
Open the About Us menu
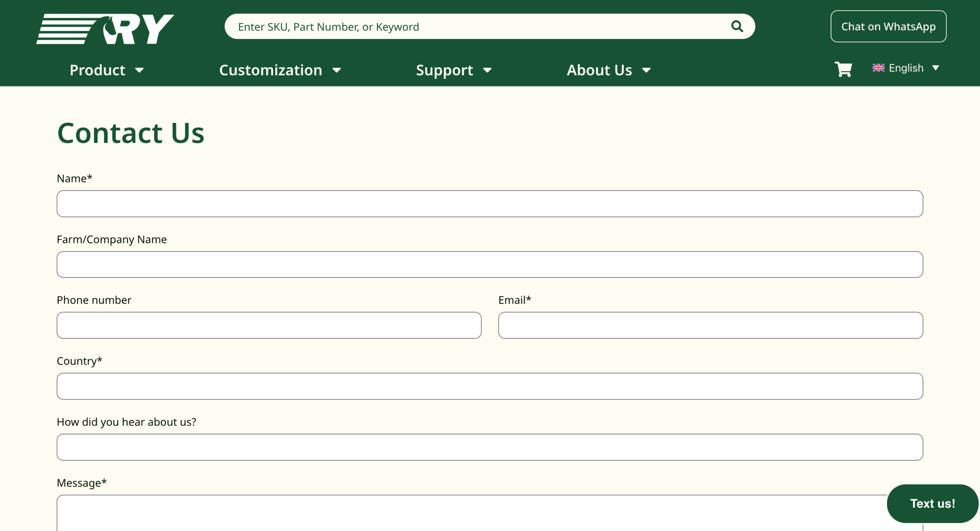pyautogui.click(x=599, y=70)
